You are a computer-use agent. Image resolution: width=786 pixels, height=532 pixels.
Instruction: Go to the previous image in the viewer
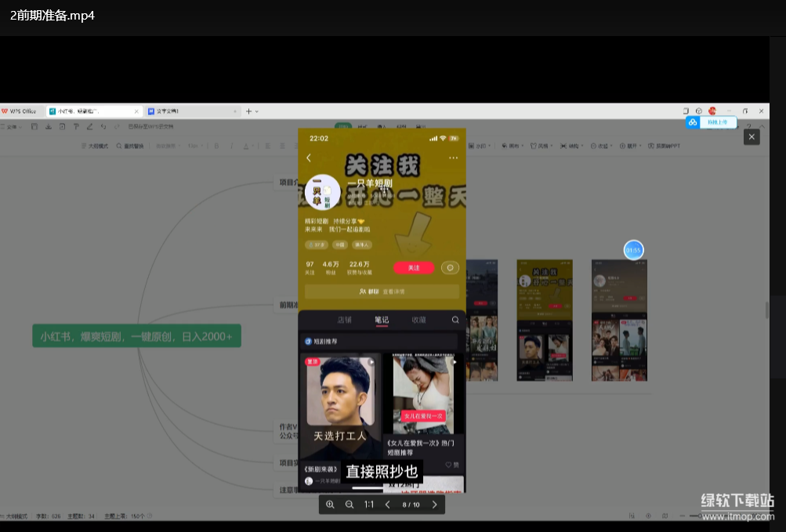click(387, 505)
